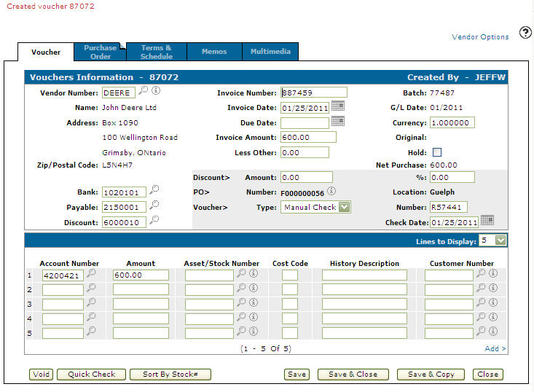Screen dimensions: 534x392
Task: Focus the Invoice Amount field
Action: coord(308,137)
